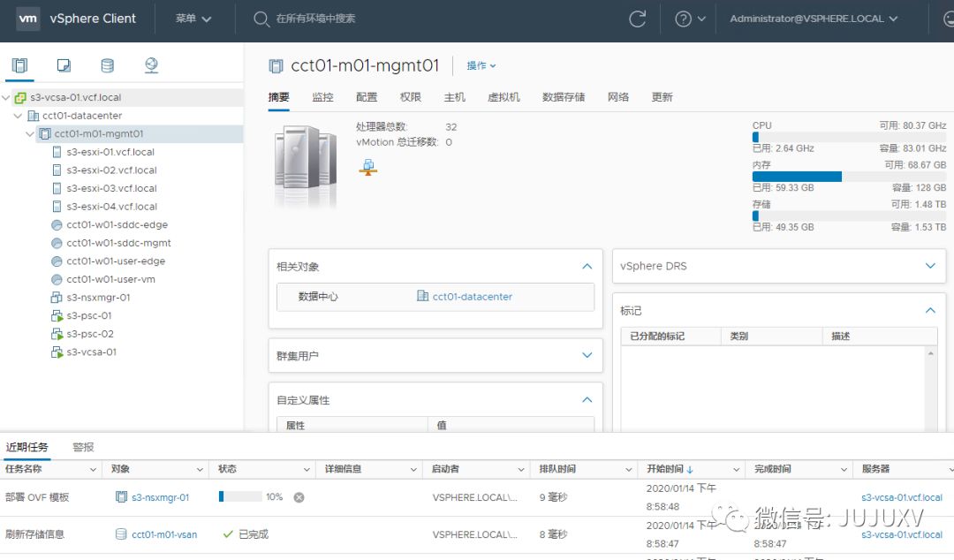Switch to the 网络 tab
Image resolution: width=954 pixels, height=560 pixels.
[x=618, y=97]
